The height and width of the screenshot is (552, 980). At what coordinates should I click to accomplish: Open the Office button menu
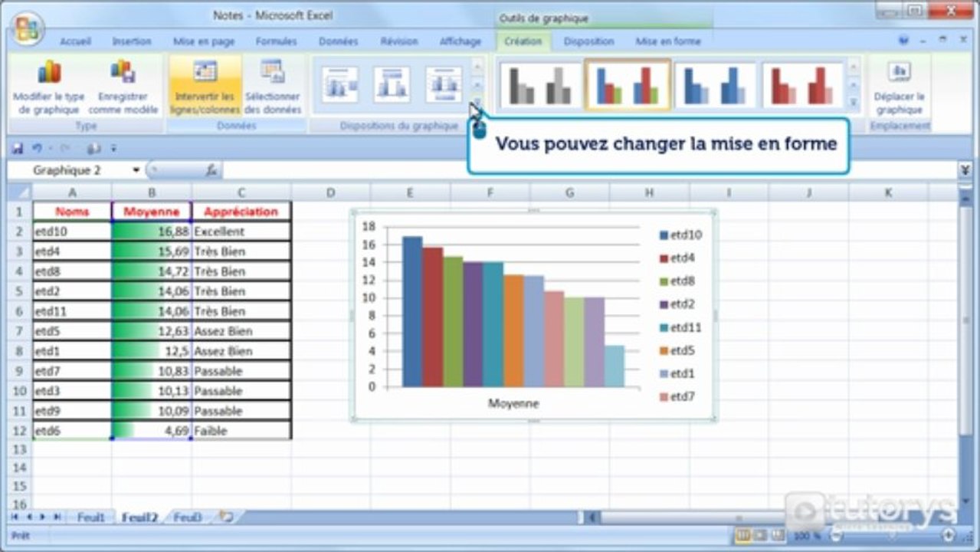click(27, 28)
